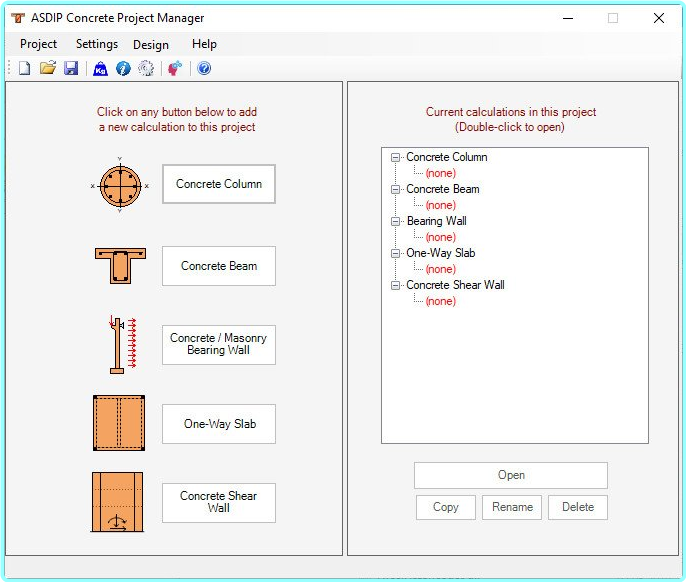Select (none) under Bearing Wall
Viewport: 686px width, 582px height.
(x=441, y=237)
